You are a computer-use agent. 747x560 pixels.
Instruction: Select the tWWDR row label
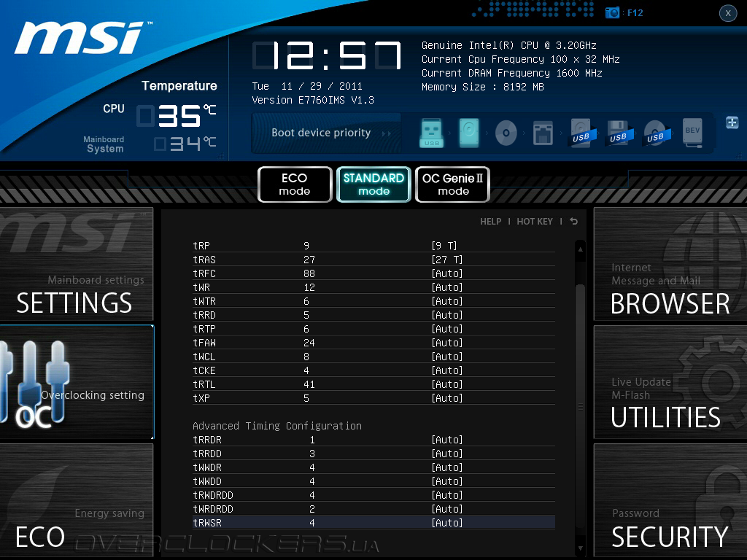[x=207, y=467]
